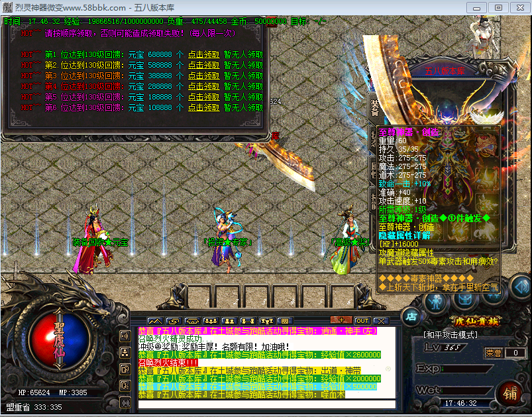This screenshot has width=532, height=417.
Task: Click the handshake icon in chat toolbar
Action: 192,321
